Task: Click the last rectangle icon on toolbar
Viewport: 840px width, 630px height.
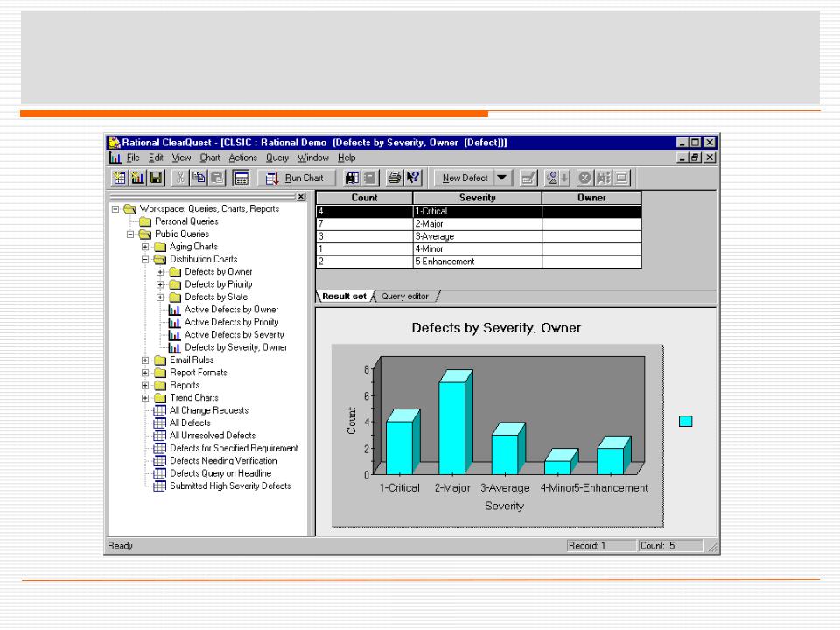Action: (621, 178)
